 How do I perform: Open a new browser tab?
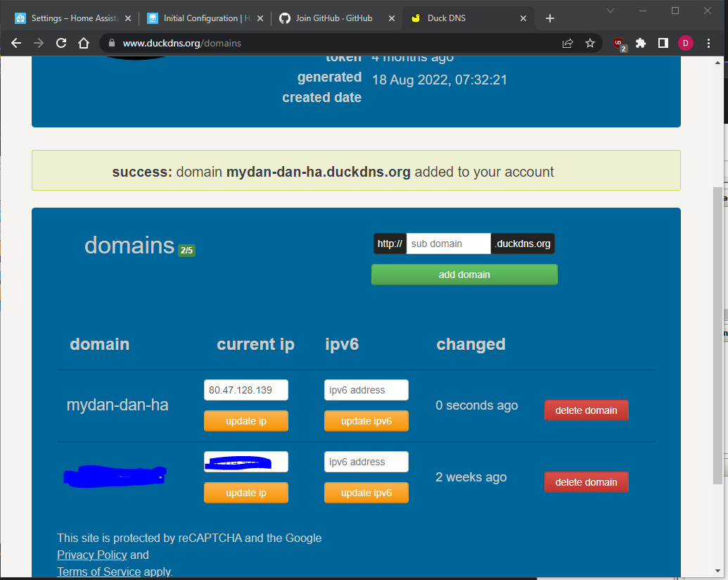pos(550,18)
